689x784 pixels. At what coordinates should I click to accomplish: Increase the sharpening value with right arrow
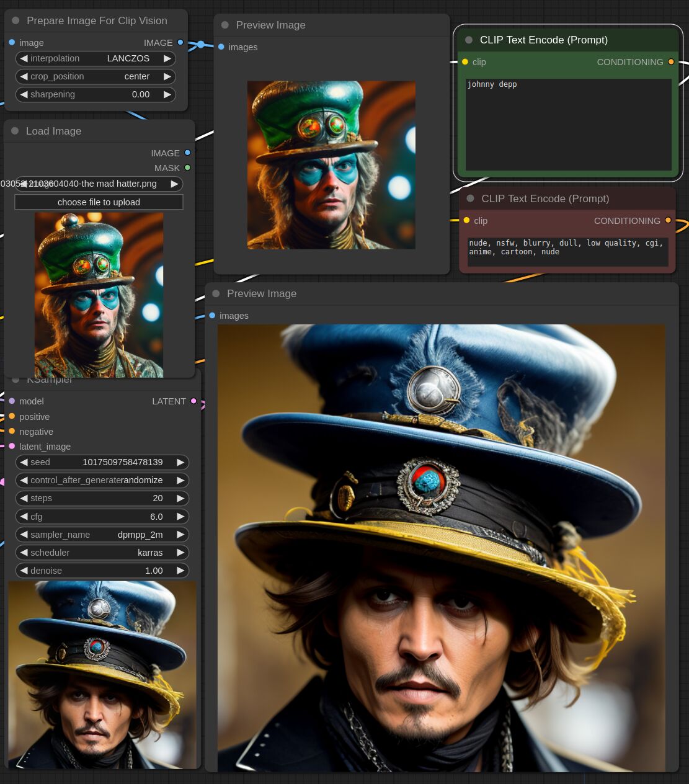[167, 94]
